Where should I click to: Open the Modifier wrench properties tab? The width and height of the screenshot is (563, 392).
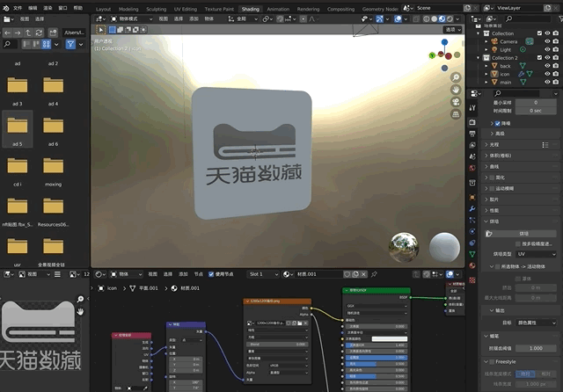(472, 208)
